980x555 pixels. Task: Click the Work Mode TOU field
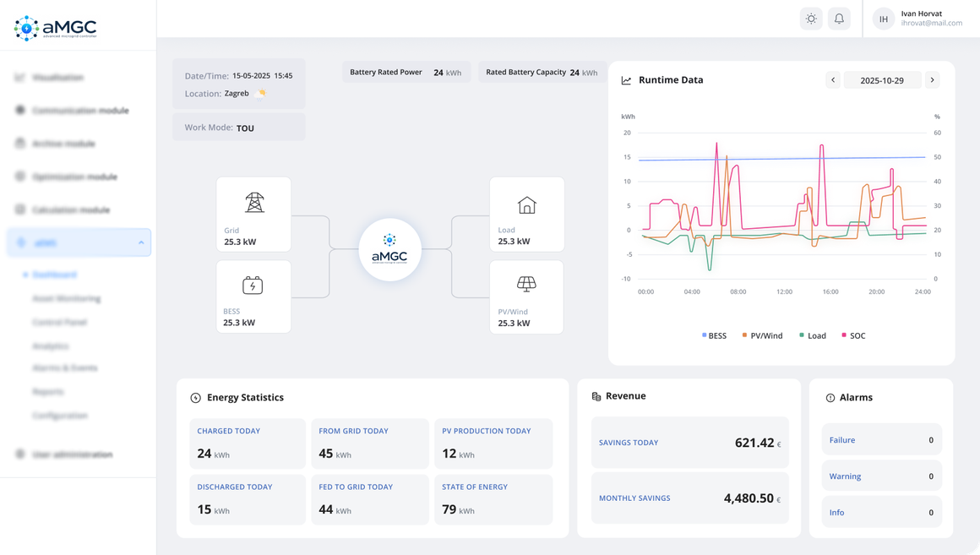click(x=239, y=127)
